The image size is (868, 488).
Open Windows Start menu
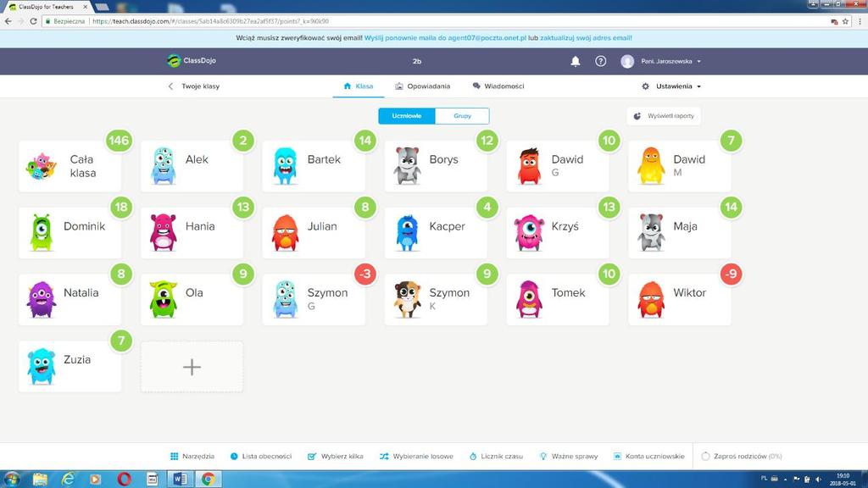(x=12, y=479)
